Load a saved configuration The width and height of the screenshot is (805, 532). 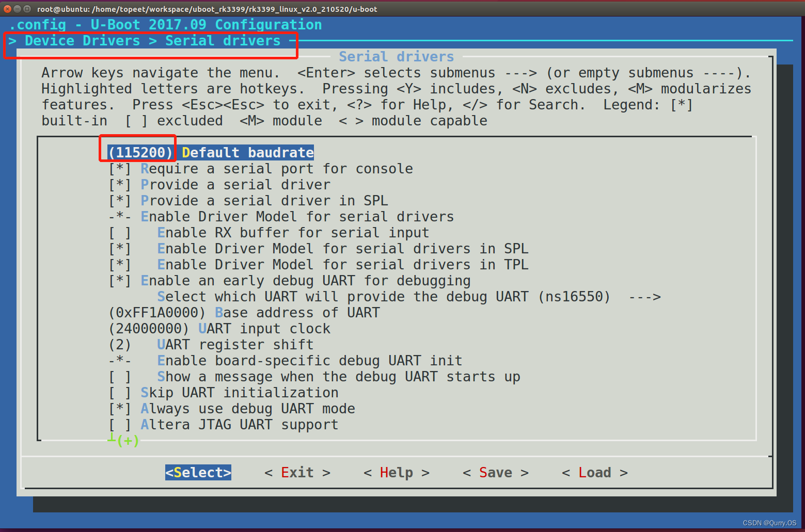pos(594,472)
